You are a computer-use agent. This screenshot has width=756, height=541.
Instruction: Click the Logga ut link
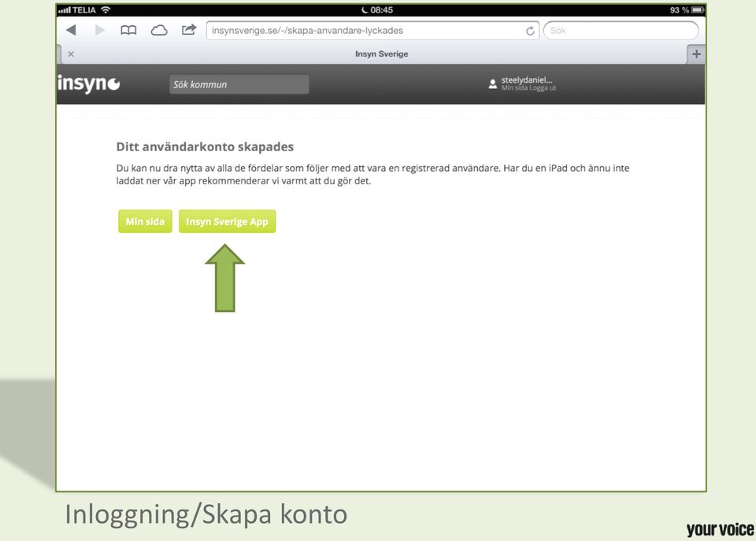pyautogui.click(x=542, y=87)
